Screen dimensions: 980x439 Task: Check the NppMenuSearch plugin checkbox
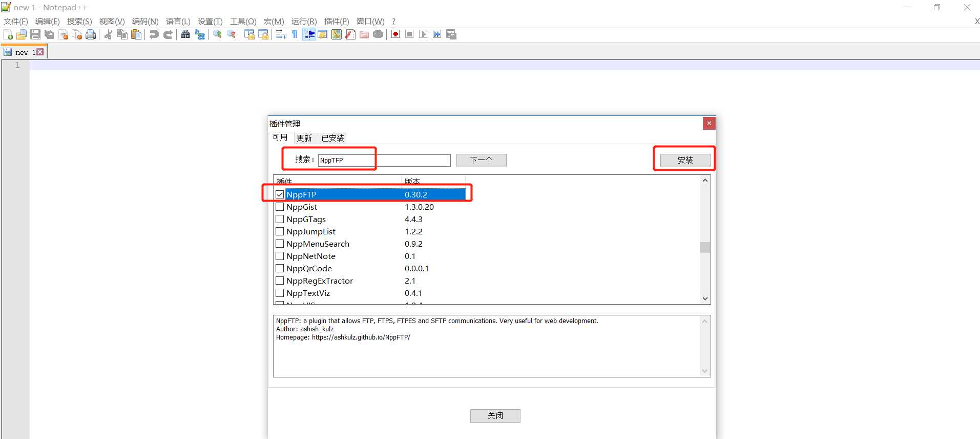(280, 244)
